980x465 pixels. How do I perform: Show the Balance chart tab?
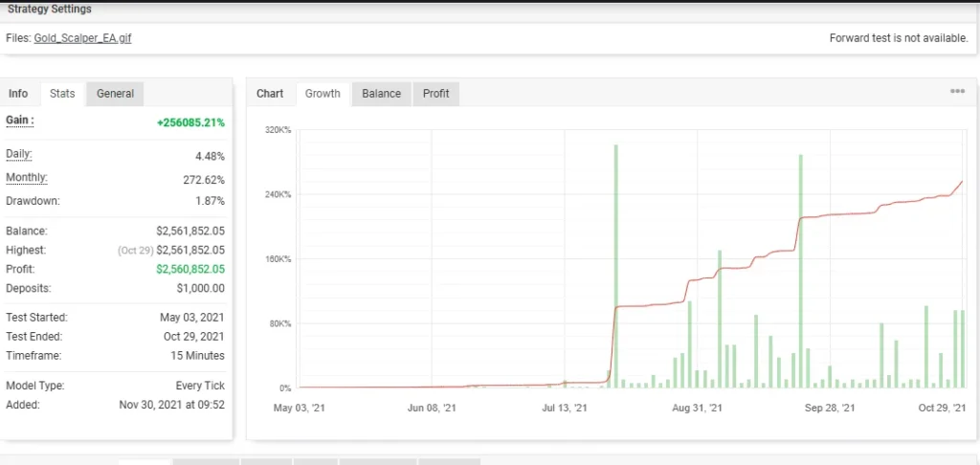pos(381,94)
